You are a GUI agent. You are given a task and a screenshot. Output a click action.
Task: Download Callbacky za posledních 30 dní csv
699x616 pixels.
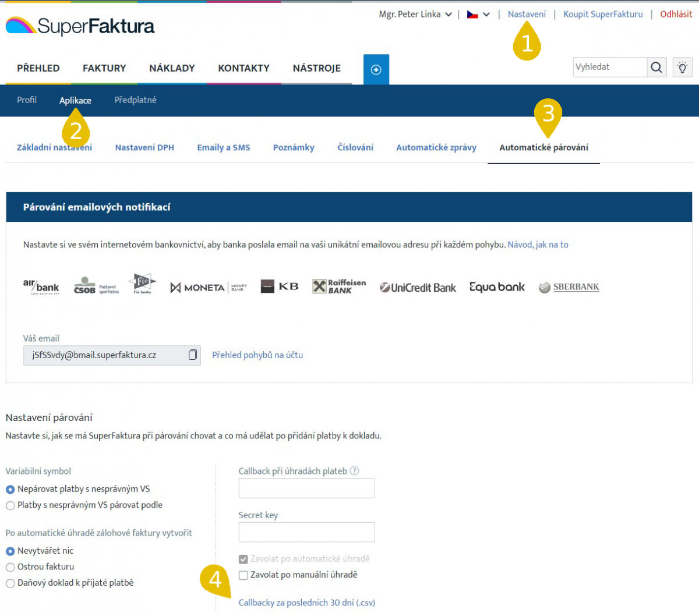[x=307, y=603]
